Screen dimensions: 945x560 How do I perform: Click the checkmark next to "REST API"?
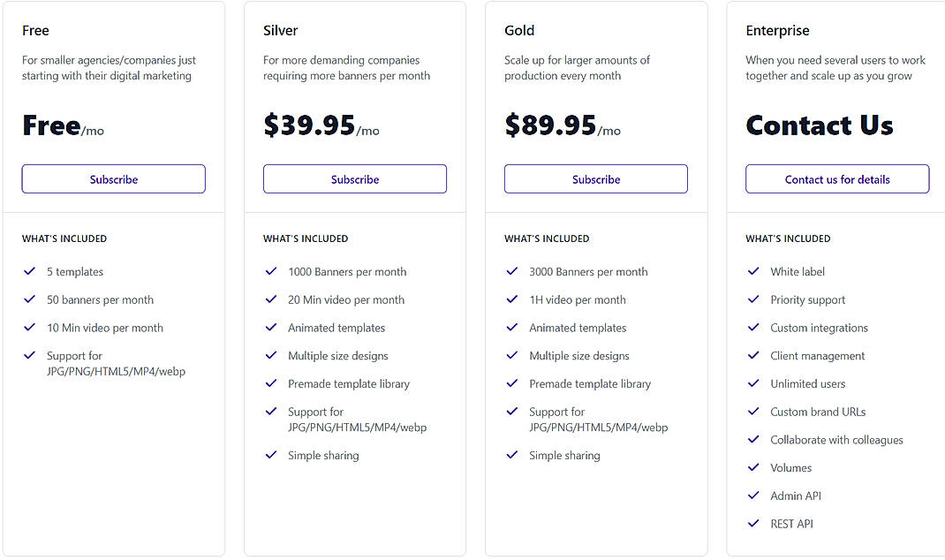coord(752,524)
